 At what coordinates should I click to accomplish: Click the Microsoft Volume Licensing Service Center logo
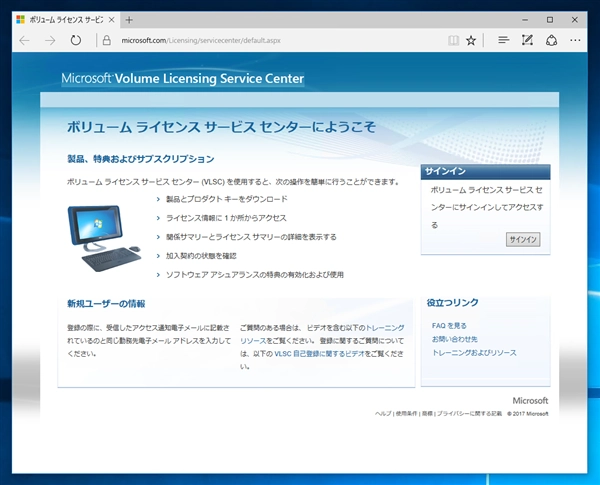point(183,79)
